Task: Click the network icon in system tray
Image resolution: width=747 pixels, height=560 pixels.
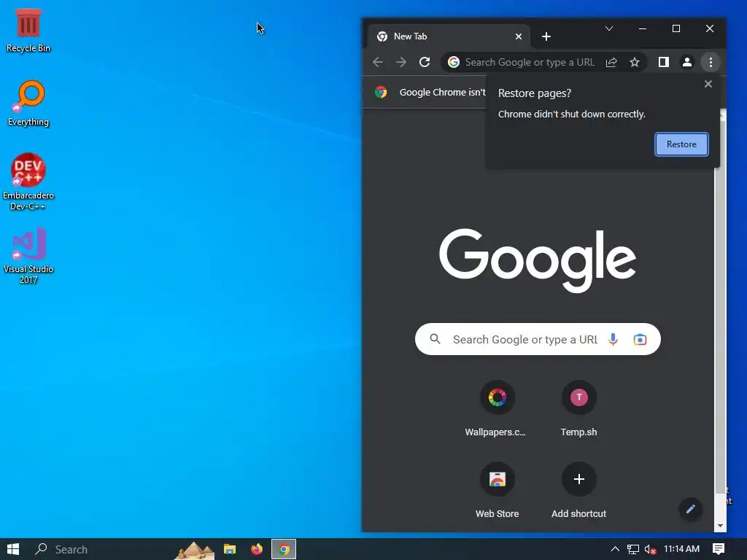Action: [x=632, y=549]
